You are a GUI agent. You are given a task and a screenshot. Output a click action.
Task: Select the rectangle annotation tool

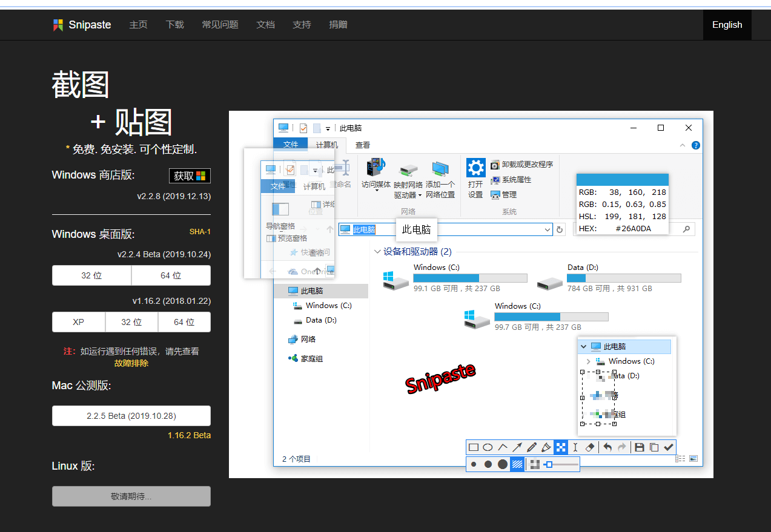coord(473,447)
